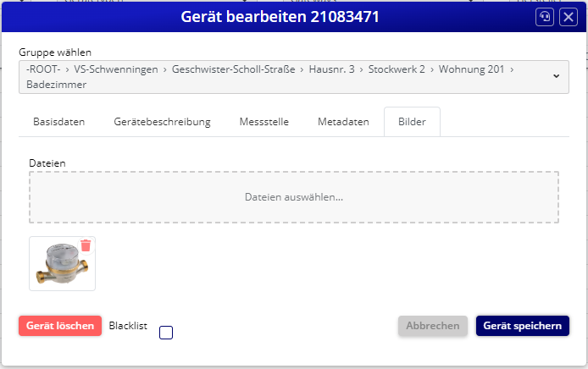This screenshot has width=588, height=369.
Task: Switch to the Gerätebeschreibung tab
Action: pyautogui.click(x=162, y=122)
